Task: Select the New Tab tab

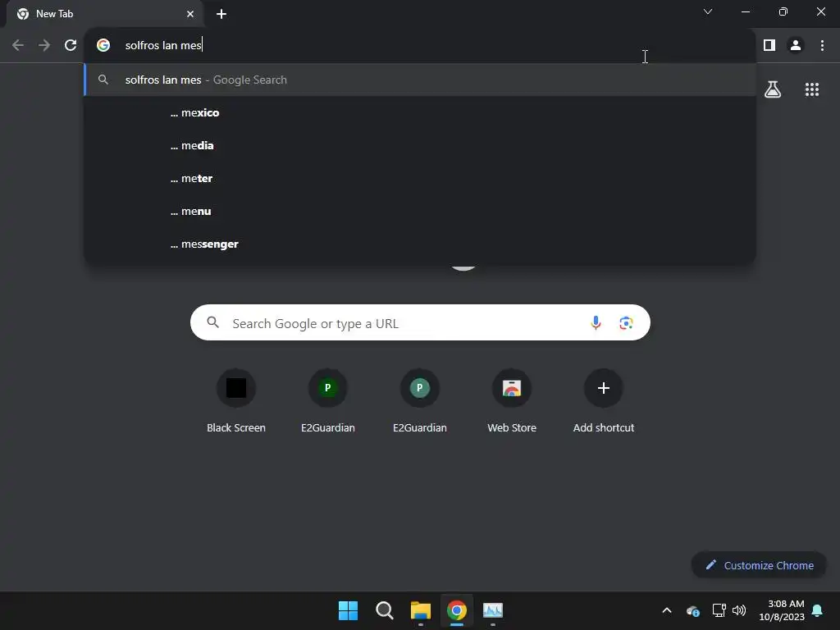Action: (104, 14)
